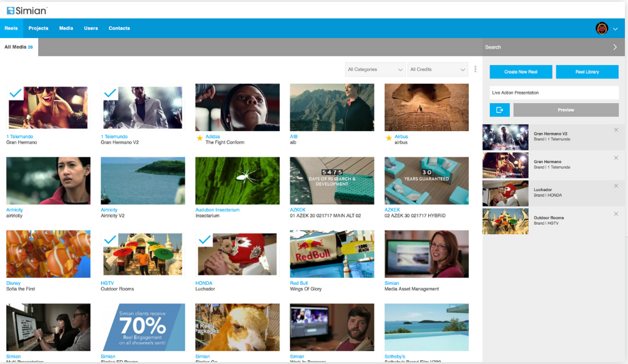Uncheck the HONDA Luchador checkmark
The image size is (628, 364).
click(x=204, y=240)
